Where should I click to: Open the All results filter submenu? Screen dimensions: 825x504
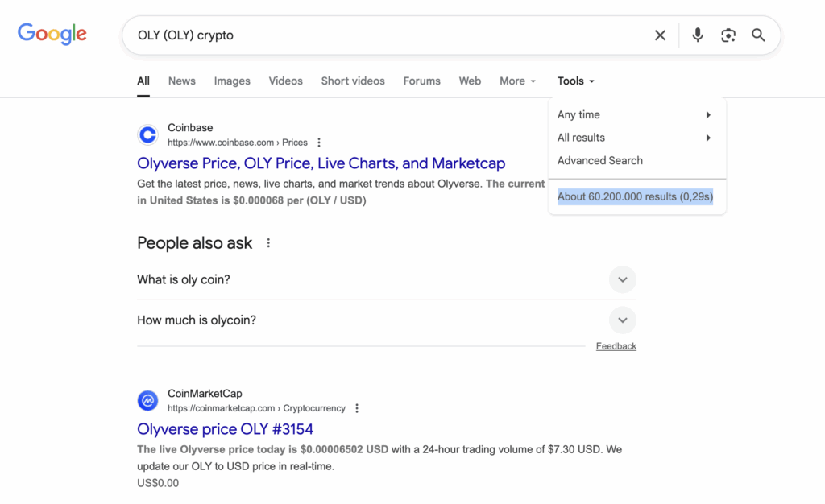tap(636, 138)
